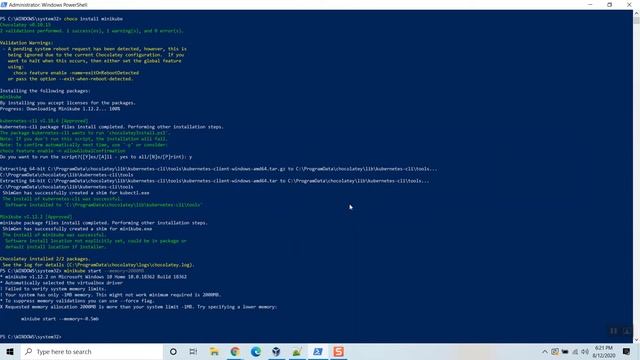This screenshot has height=360, width=640.
Task: Switch to the PowerShell taskbar icon
Action: click(318, 351)
